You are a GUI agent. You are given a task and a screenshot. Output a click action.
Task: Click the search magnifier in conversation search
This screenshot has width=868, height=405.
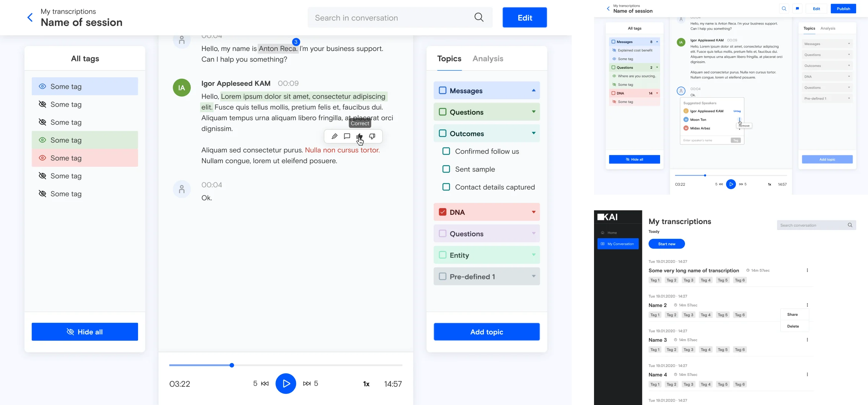coord(479,17)
